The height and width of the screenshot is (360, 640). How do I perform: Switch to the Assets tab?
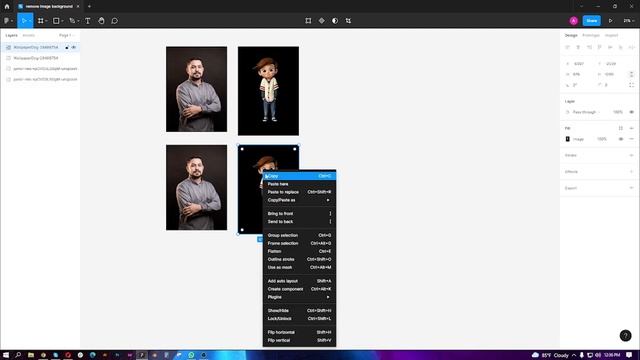28,36
